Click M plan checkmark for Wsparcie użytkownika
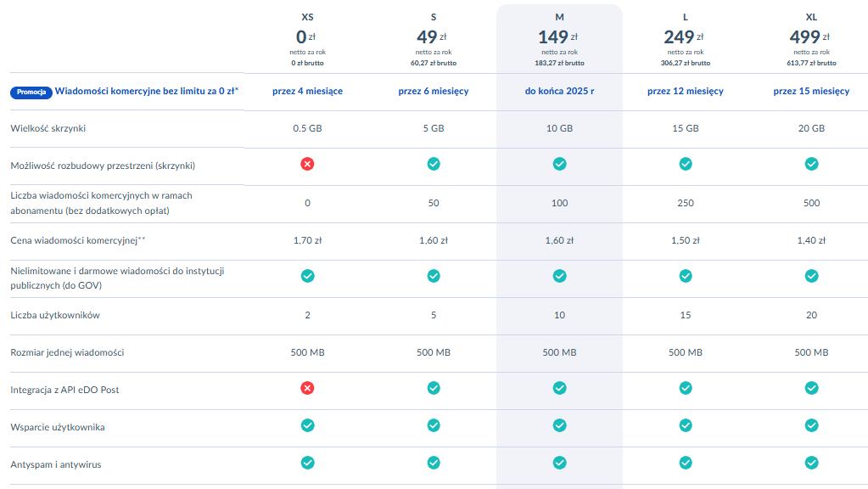 pyautogui.click(x=559, y=425)
